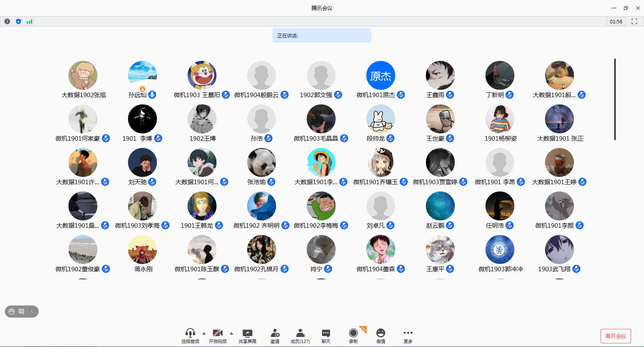This screenshot has height=347, width=644.
Task: Click the participant grid vertical scrollbar
Action: pyautogui.click(x=615, y=99)
